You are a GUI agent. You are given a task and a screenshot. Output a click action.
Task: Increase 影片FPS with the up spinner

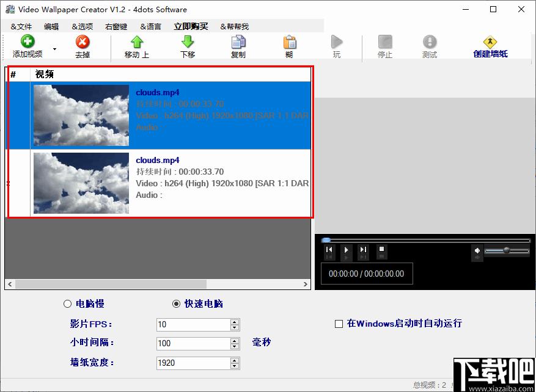[235, 322]
